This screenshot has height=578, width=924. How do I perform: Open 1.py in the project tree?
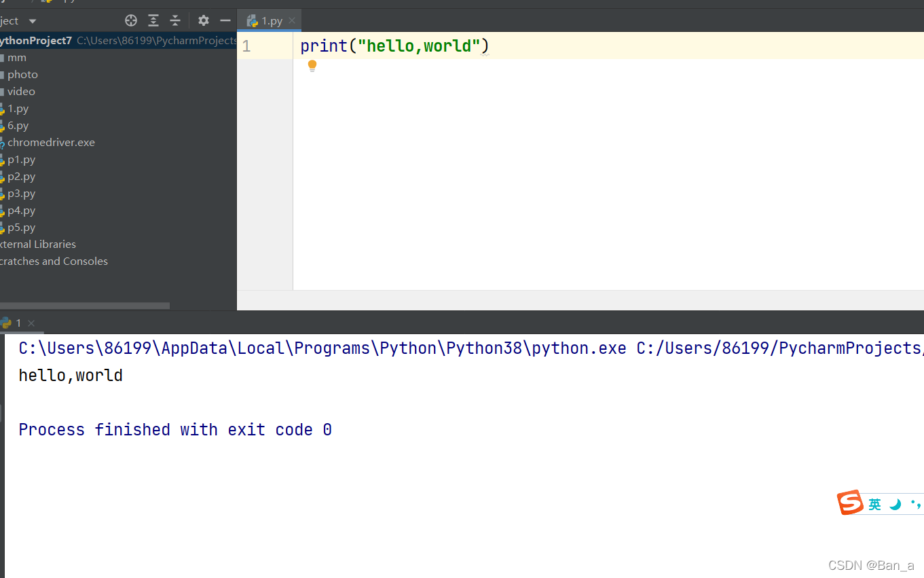coord(18,109)
